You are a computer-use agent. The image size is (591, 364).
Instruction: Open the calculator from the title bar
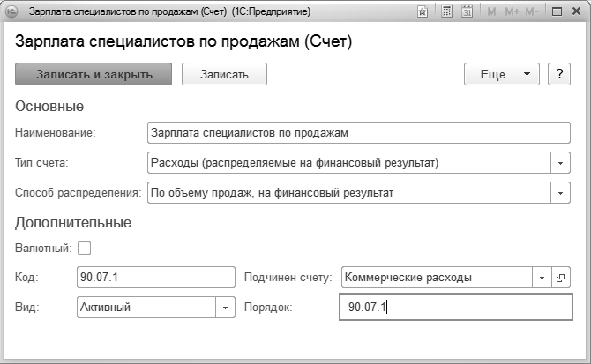(x=447, y=13)
